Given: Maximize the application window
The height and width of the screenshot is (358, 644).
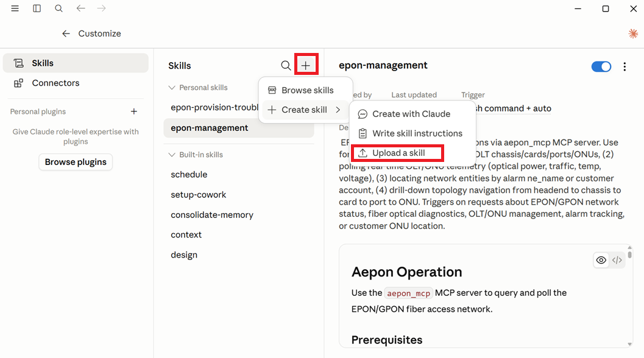Looking at the screenshot, I should (x=606, y=9).
